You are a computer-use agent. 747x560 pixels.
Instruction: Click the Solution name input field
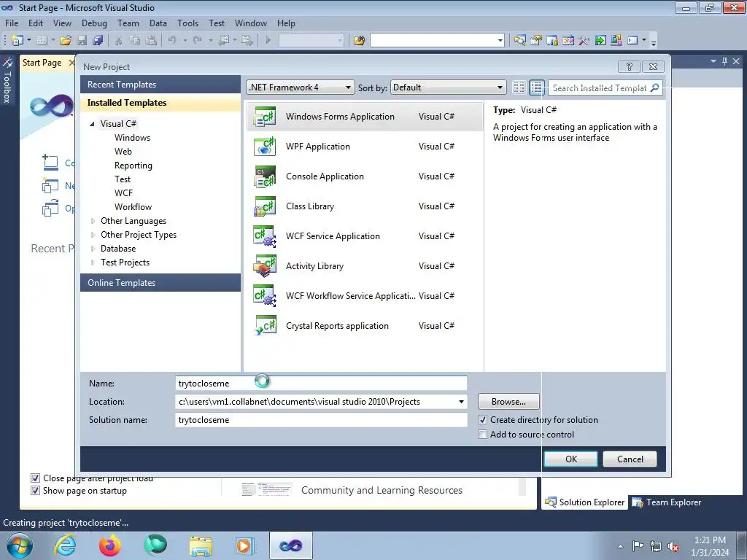(321, 420)
